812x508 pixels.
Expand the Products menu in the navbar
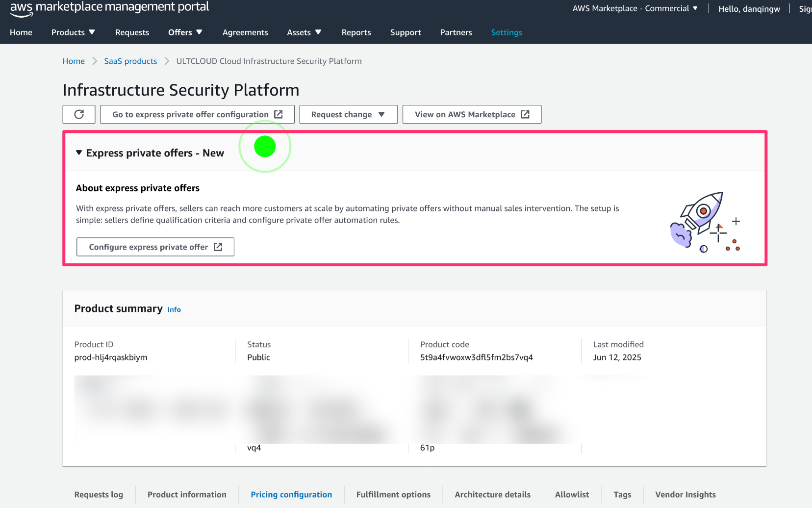point(73,32)
